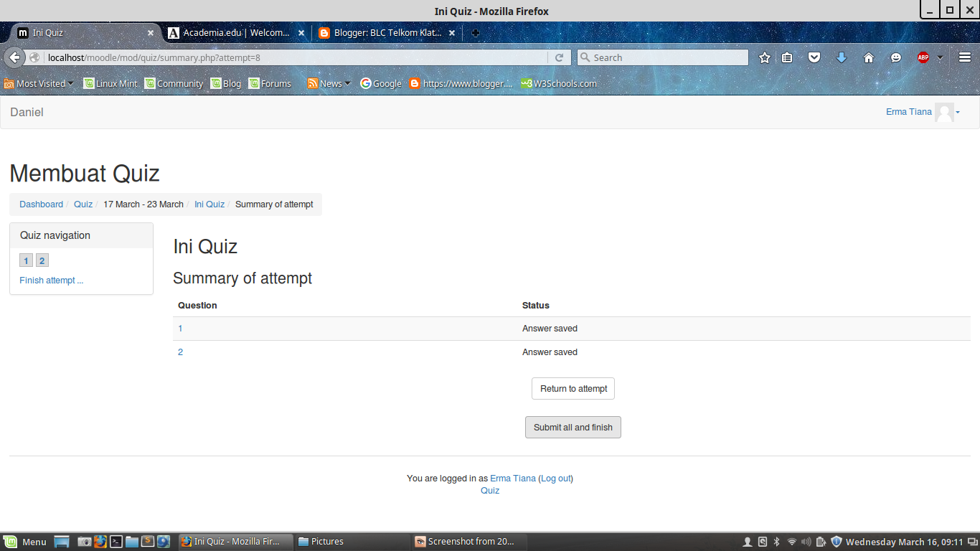Jump to question 1 in Quiz navigation

[27, 260]
